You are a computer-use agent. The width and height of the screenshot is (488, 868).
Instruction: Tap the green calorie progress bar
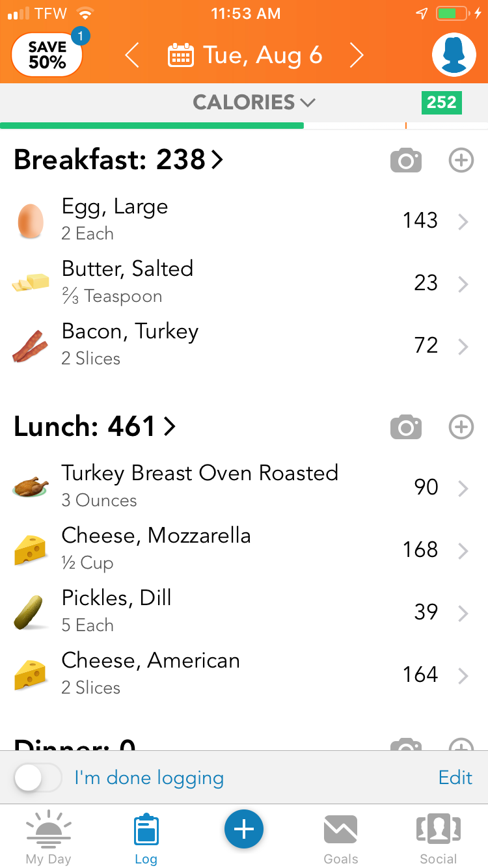click(152, 126)
